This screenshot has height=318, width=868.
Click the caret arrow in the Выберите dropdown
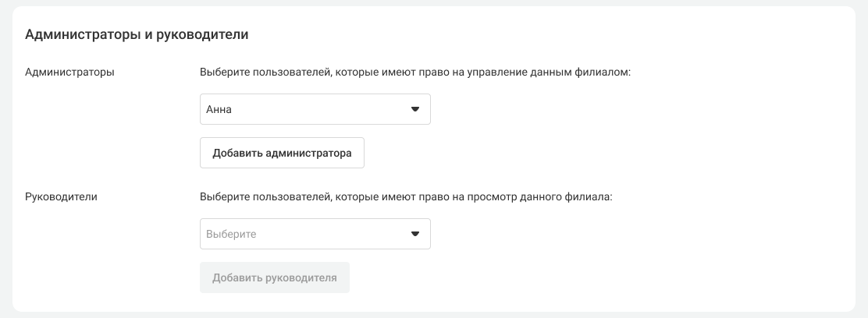pos(415,234)
